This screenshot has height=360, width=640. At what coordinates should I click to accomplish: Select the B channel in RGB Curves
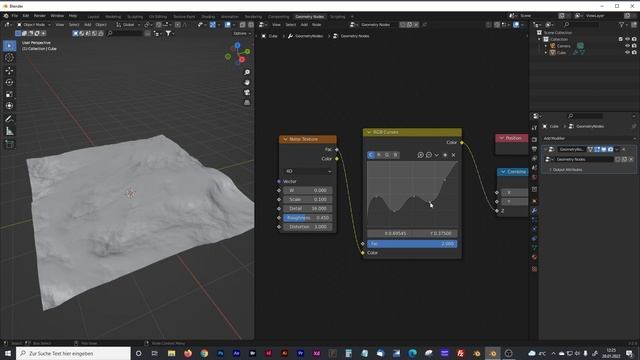tap(395, 155)
